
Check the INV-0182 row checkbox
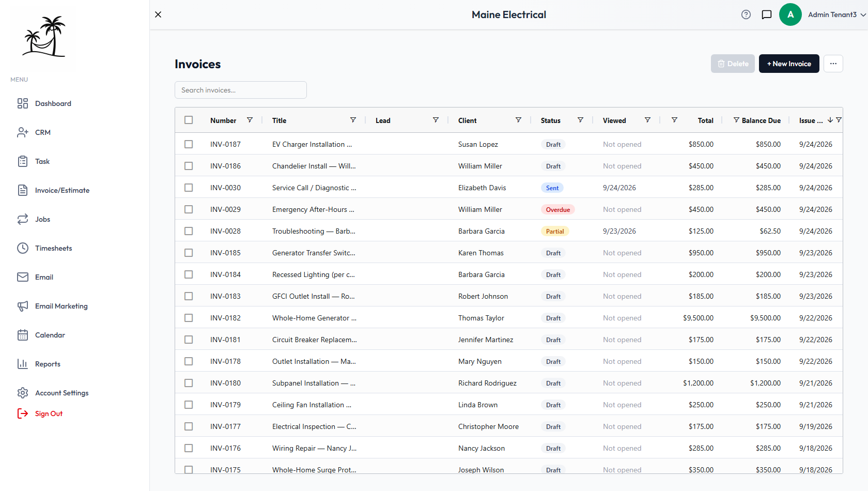pos(189,318)
